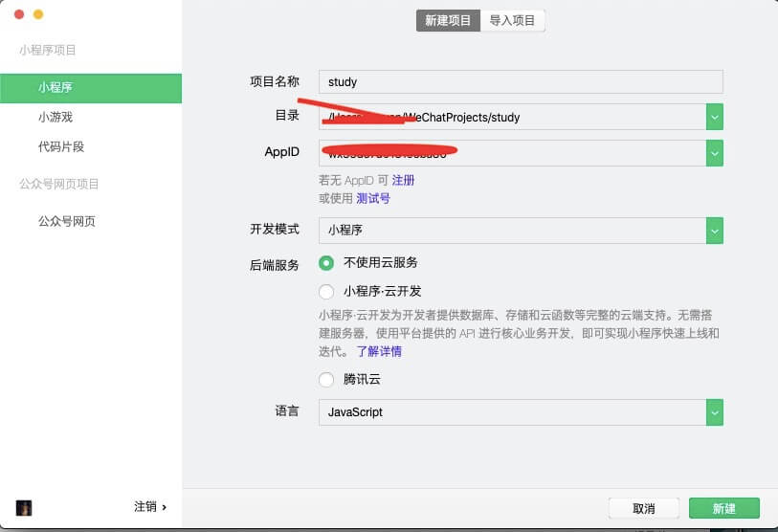Switch to the 新建项目 tab
Screen dimensions: 778x532
(x=448, y=20)
